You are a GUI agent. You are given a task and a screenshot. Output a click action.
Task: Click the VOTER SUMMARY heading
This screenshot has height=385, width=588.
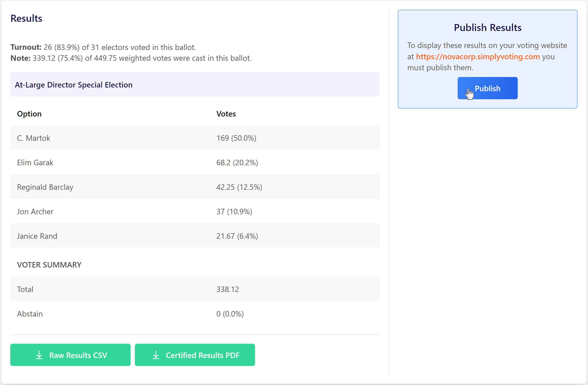(x=49, y=265)
